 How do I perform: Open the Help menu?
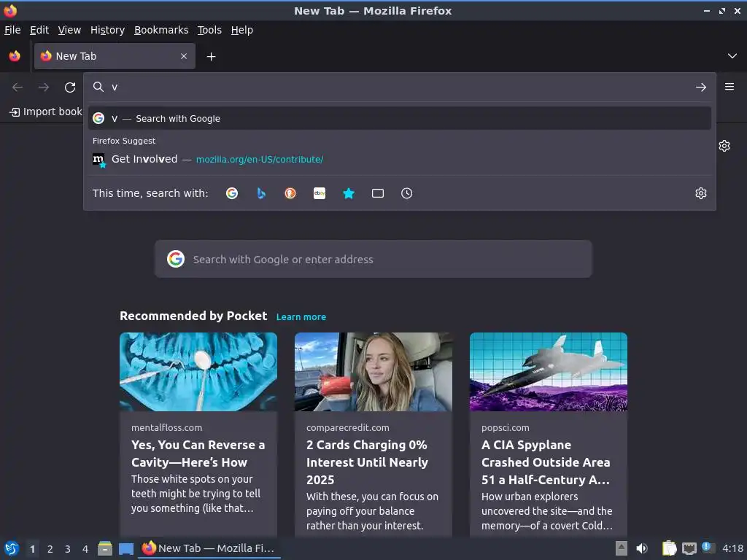pyautogui.click(x=242, y=30)
